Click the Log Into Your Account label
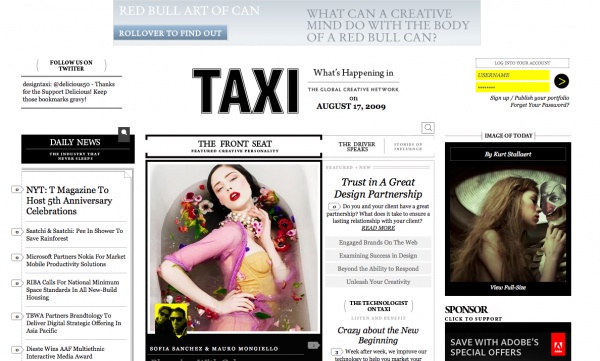Image resolution: width=600 pixels, height=361 pixels. (522, 63)
